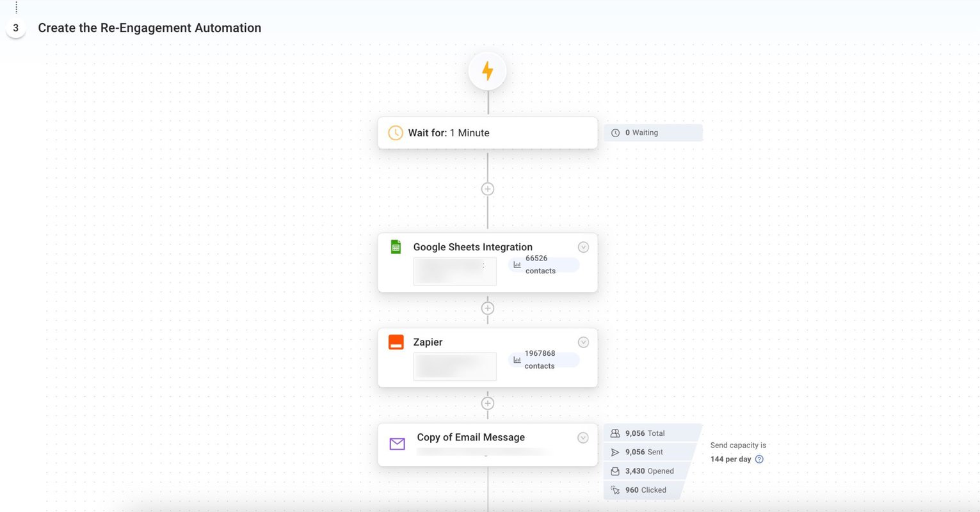Click the help icon beside 144 per day

759,459
